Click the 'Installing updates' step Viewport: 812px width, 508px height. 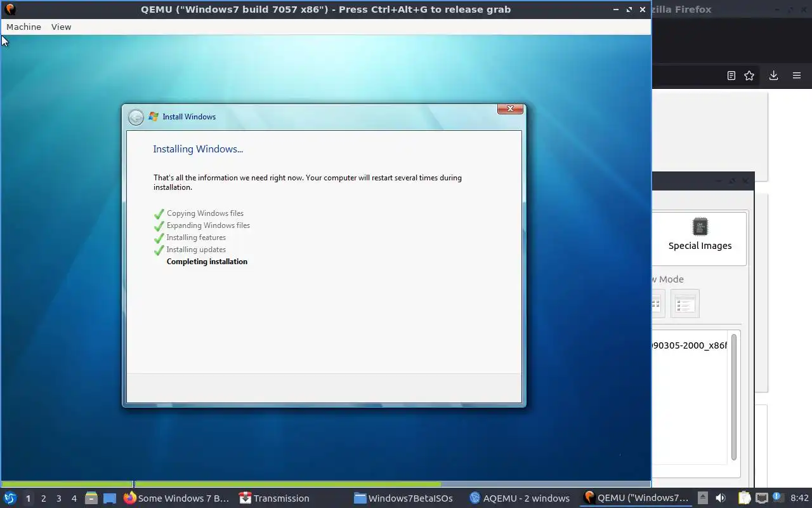pyautogui.click(x=196, y=250)
